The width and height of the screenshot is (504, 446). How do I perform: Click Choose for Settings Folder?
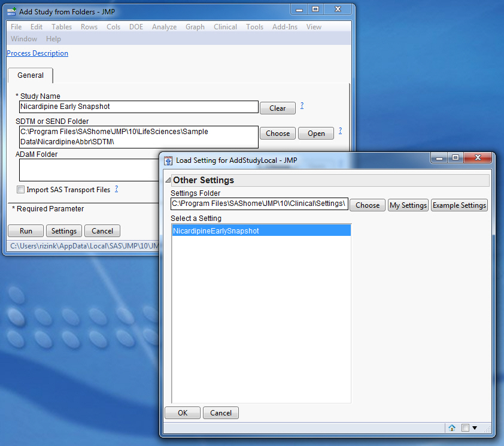pyautogui.click(x=368, y=205)
